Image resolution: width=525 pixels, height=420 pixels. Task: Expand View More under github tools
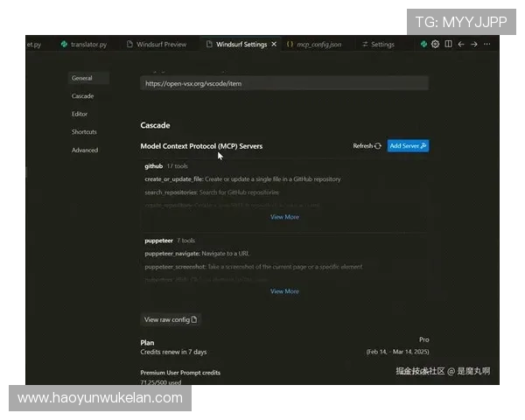point(284,217)
